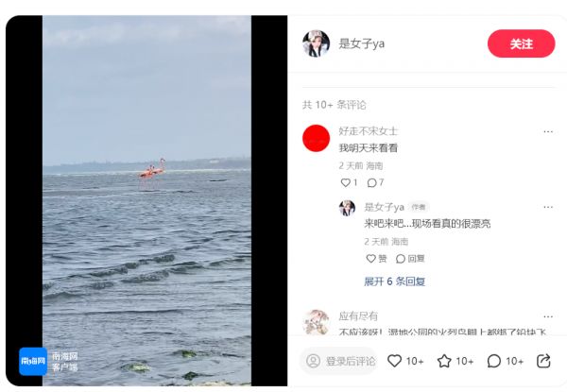567x392 pixels.
Task: Open more options for the author's reply
Action: 548,207
